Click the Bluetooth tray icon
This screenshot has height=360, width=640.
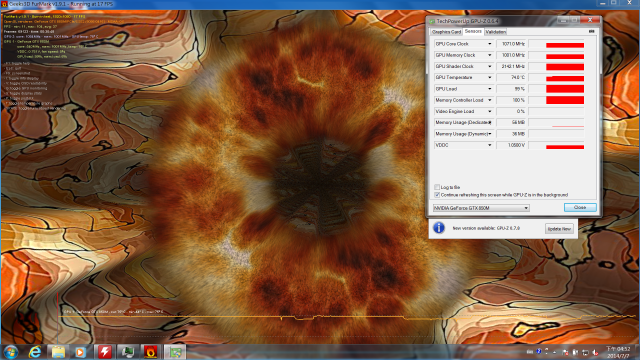(x=539, y=352)
